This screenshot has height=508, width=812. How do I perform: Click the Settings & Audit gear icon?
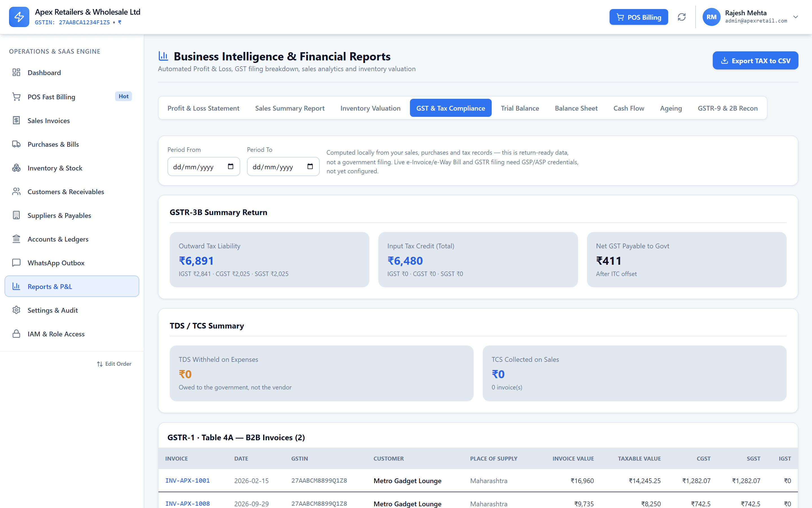[x=16, y=310]
